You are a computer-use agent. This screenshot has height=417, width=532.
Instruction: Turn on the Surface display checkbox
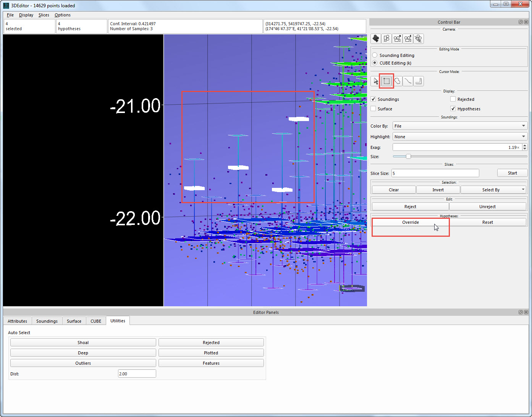pyautogui.click(x=374, y=109)
